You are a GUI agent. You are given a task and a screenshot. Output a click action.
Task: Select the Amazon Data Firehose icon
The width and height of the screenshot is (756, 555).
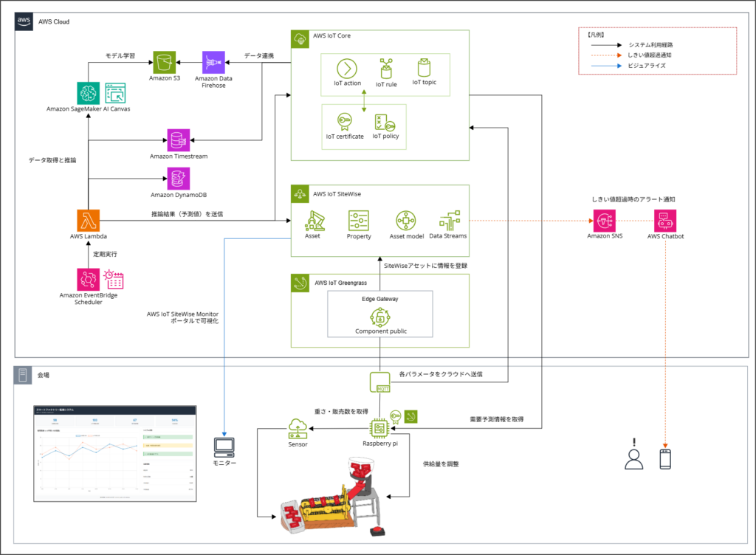pyautogui.click(x=214, y=62)
